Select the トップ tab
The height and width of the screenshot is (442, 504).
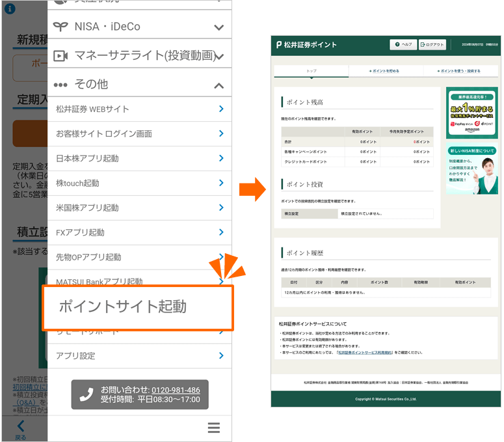[x=311, y=71]
